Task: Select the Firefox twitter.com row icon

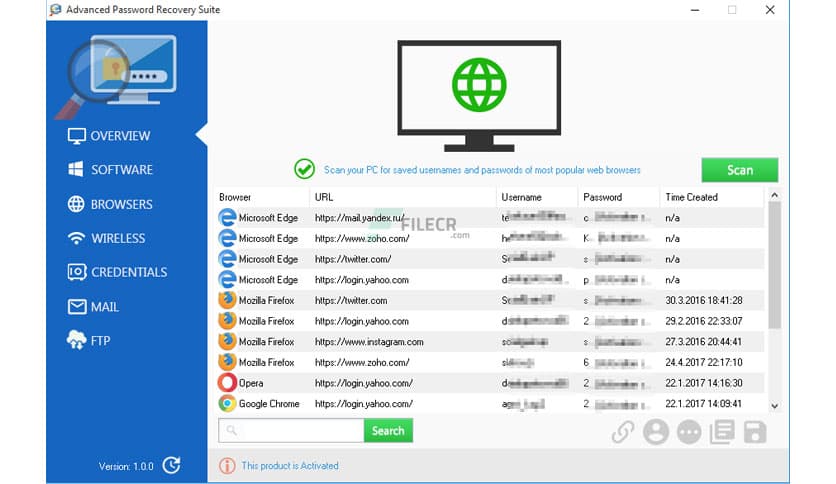Action: (x=227, y=300)
